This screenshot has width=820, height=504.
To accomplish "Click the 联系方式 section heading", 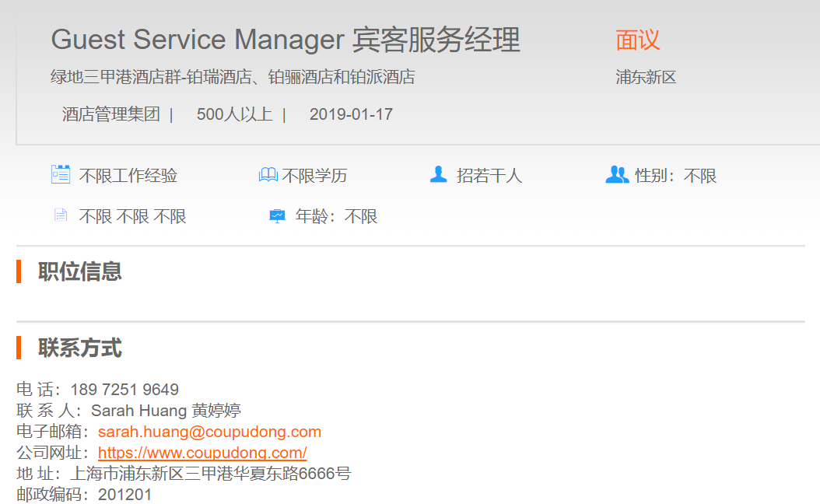I will (80, 348).
